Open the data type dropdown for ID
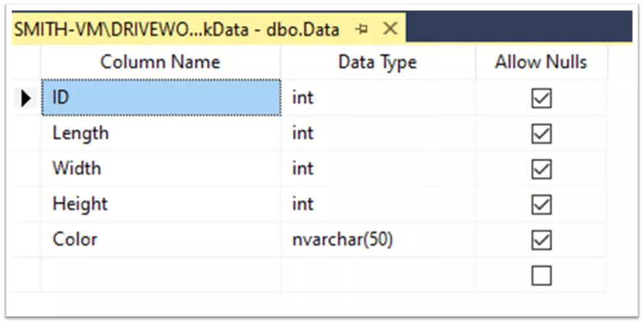 click(x=378, y=98)
